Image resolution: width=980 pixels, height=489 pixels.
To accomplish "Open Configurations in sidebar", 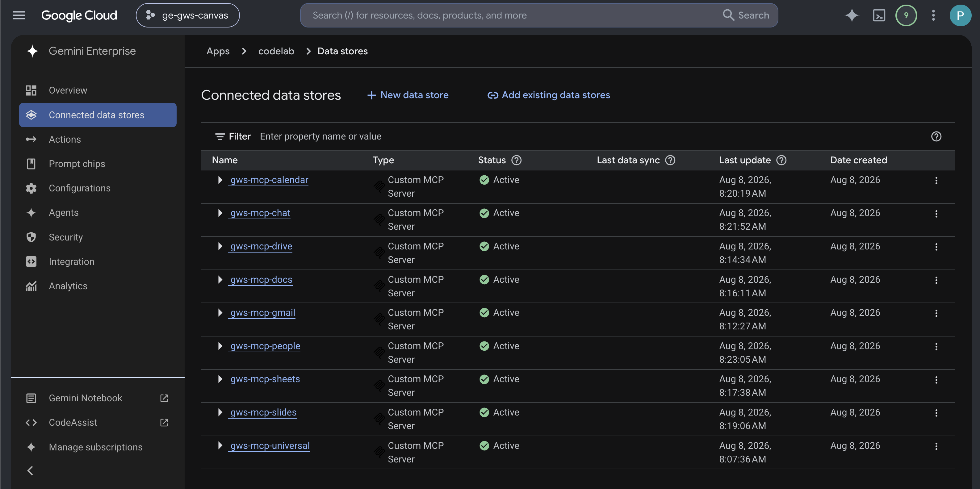I will tap(98, 188).
